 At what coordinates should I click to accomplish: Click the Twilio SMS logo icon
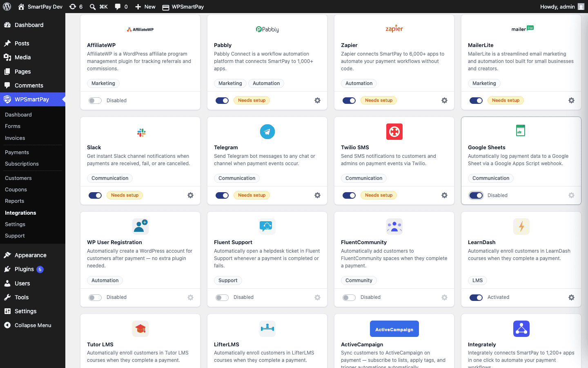tap(394, 132)
